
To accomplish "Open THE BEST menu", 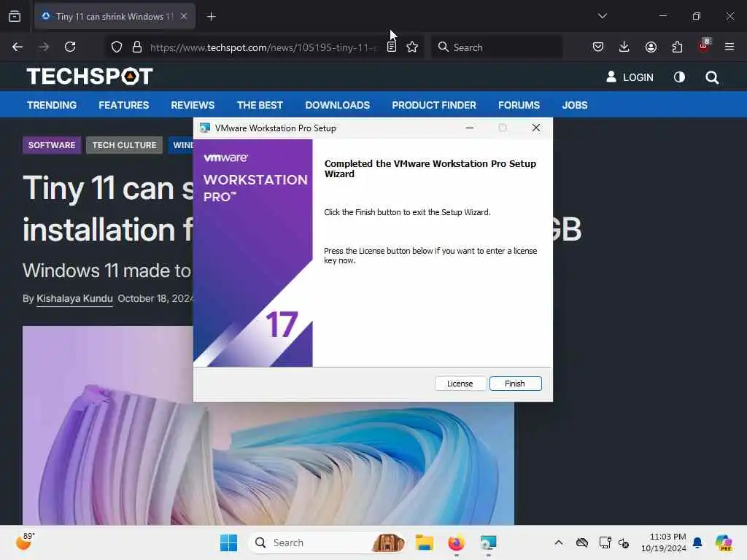I will point(260,105).
